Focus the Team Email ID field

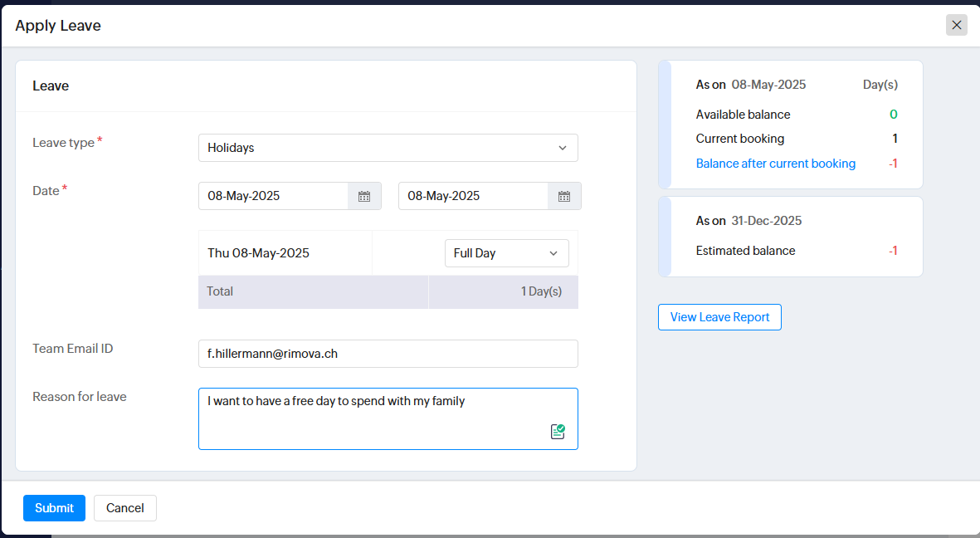pyautogui.click(x=388, y=354)
